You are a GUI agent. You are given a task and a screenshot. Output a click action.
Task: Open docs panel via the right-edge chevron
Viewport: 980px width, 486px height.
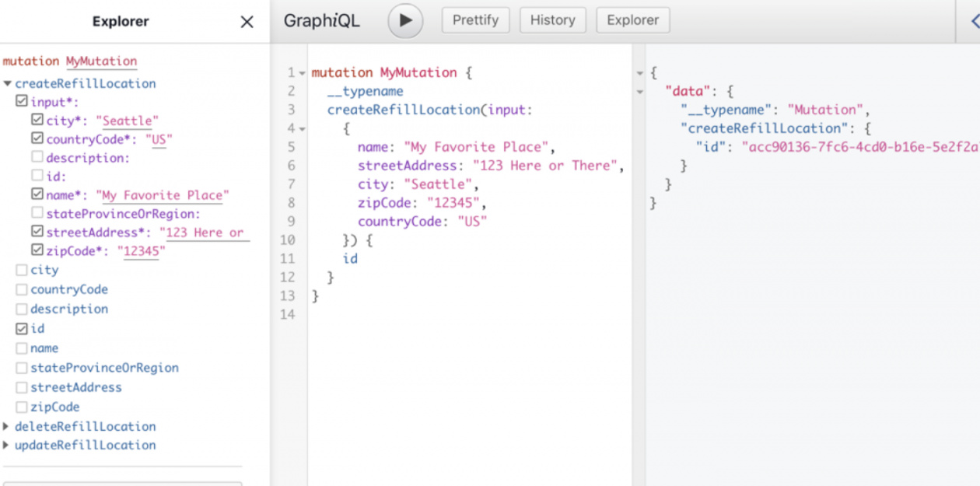(974, 21)
